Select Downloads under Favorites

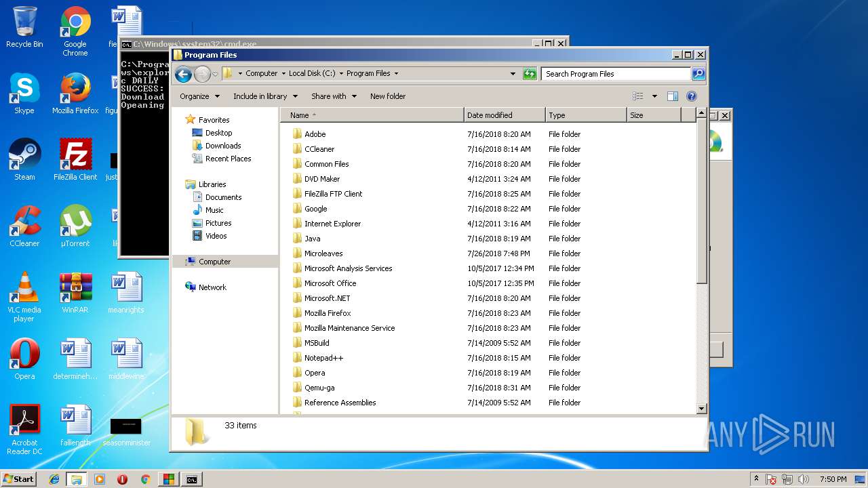pyautogui.click(x=223, y=146)
